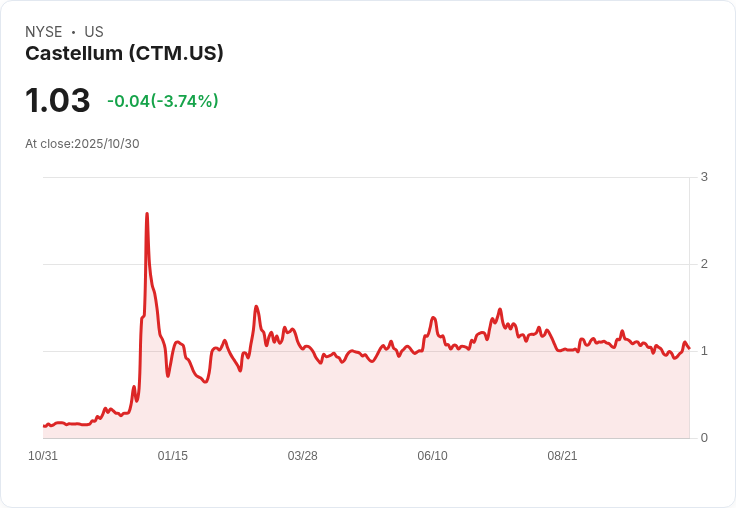
Task: Click the current price 1.03
Action: (57, 100)
